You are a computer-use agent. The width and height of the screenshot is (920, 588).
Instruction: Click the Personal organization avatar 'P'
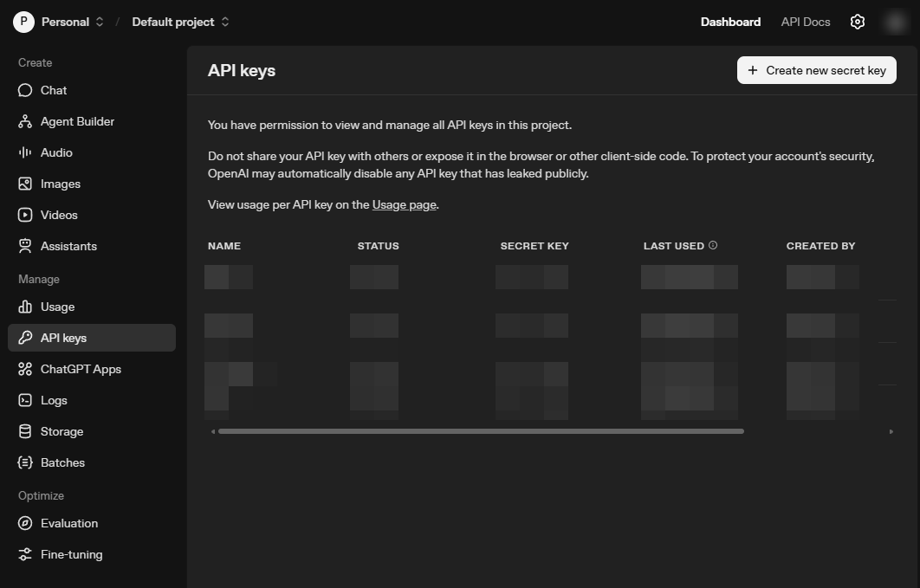pyautogui.click(x=23, y=22)
